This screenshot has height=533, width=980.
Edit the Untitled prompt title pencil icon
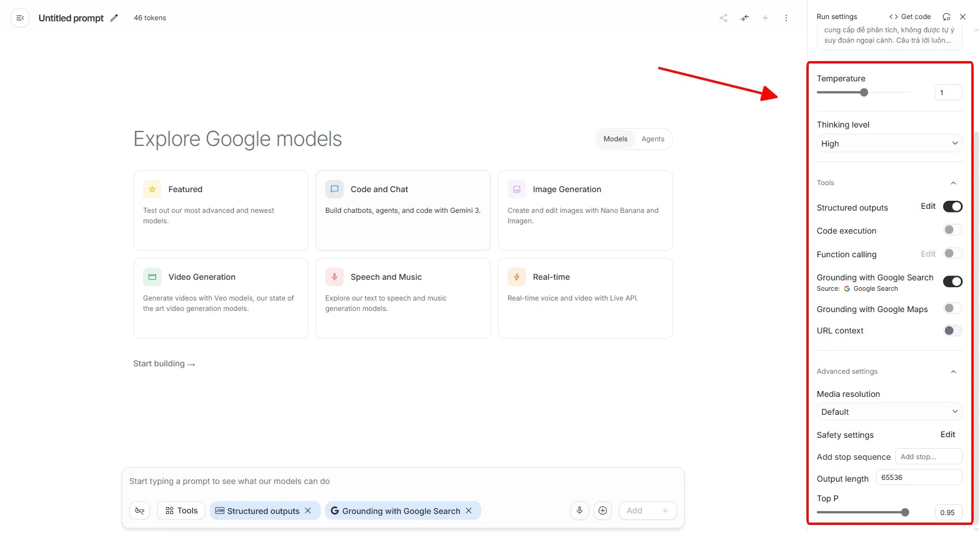point(114,18)
